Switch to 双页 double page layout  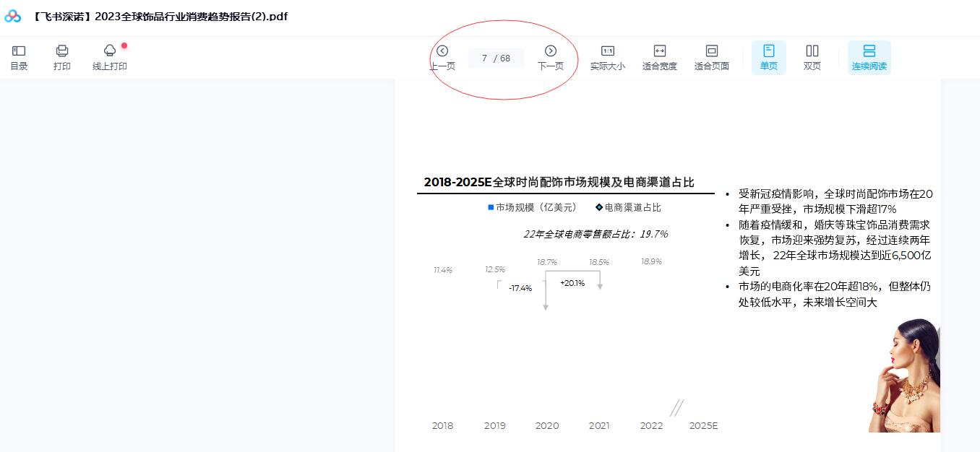click(812, 57)
